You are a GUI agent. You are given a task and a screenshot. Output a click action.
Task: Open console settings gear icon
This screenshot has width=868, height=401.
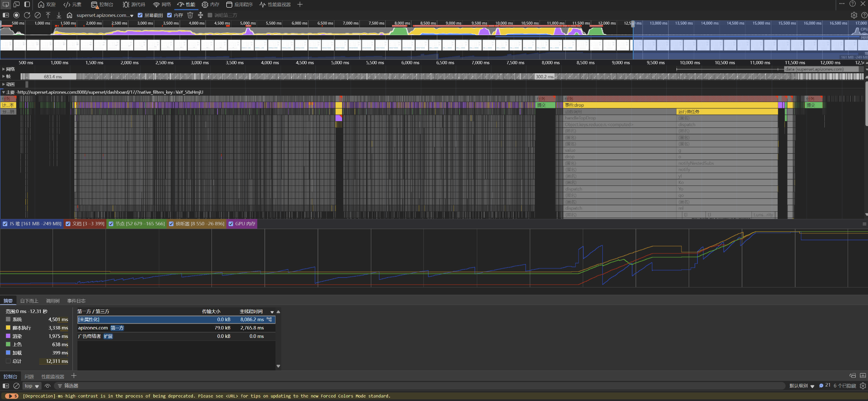(862, 386)
